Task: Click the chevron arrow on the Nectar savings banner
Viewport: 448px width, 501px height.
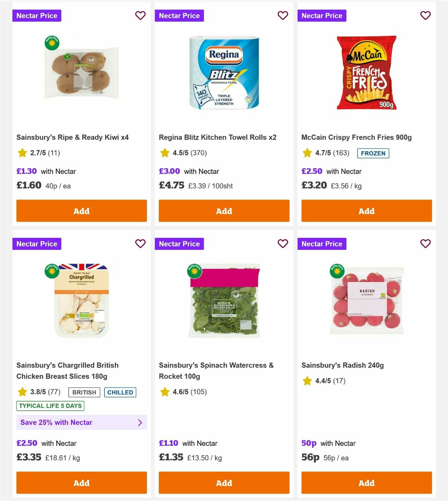Action: coord(140,423)
